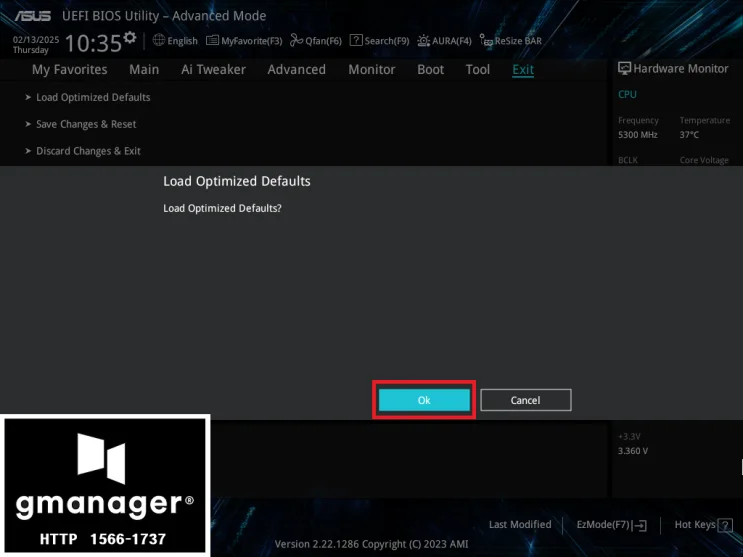The height and width of the screenshot is (557, 743).
Task: Click the +3.3V label
Action: [629, 437]
